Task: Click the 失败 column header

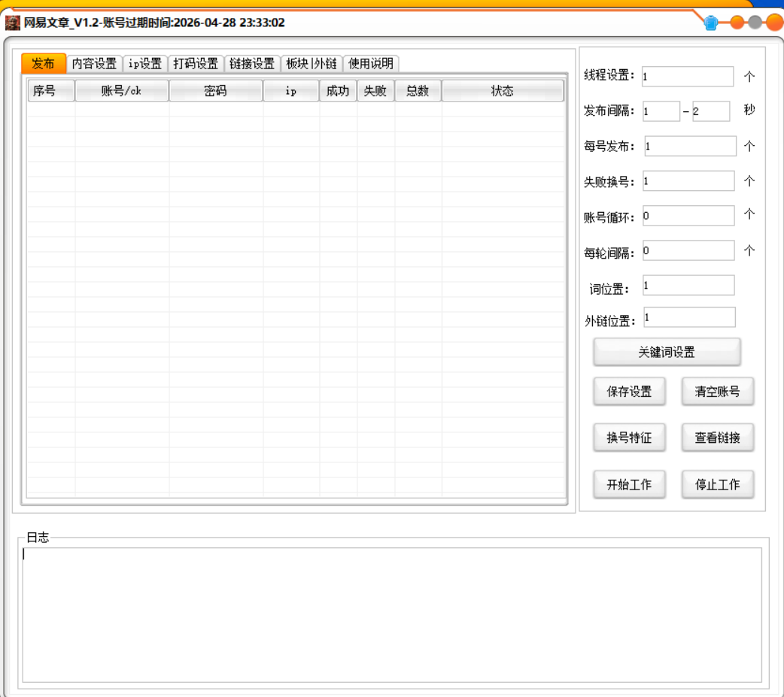Action: click(x=375, y=91)
